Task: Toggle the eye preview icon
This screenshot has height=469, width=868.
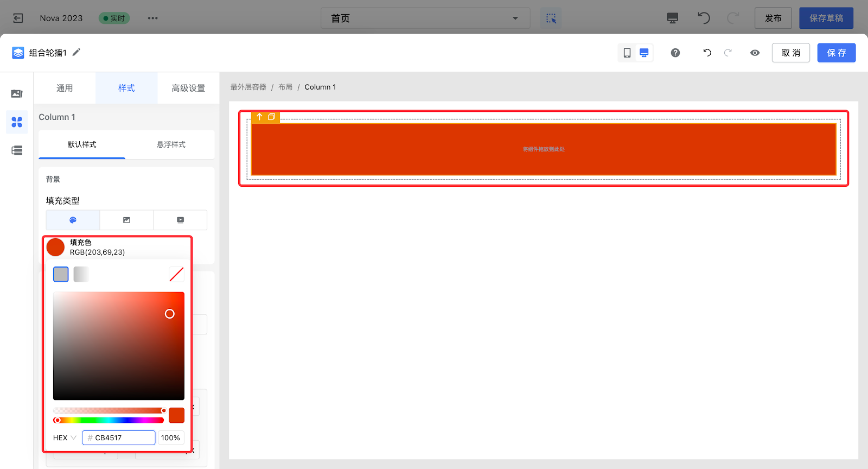Action: click(755, 53)
